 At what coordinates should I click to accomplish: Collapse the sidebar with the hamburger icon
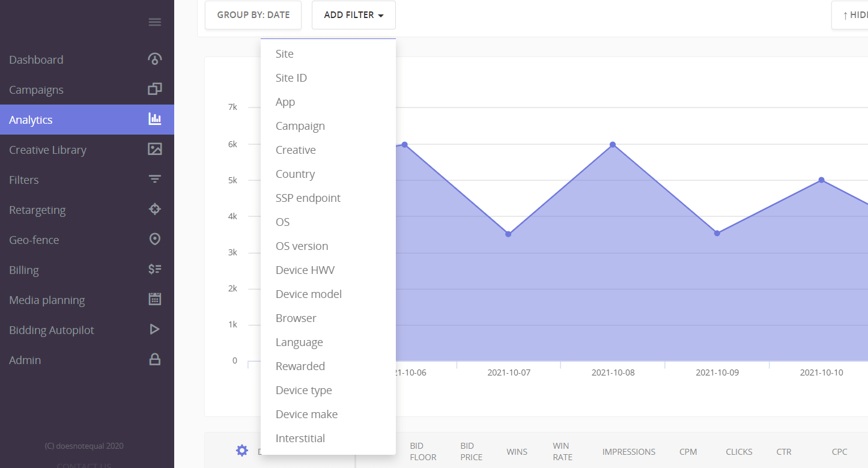click(x=155, y=22)
